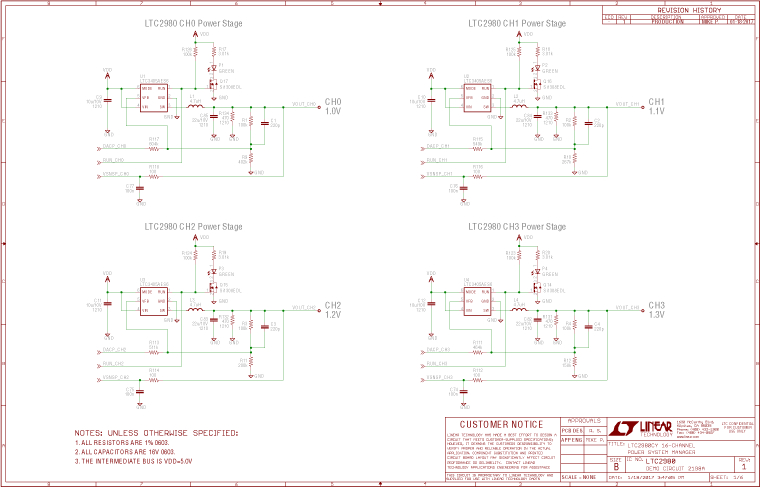Click the 'SCALE = NONE' cell
Image resolution: width=760 pixels, height=487 pixels.
click(584, 477)
